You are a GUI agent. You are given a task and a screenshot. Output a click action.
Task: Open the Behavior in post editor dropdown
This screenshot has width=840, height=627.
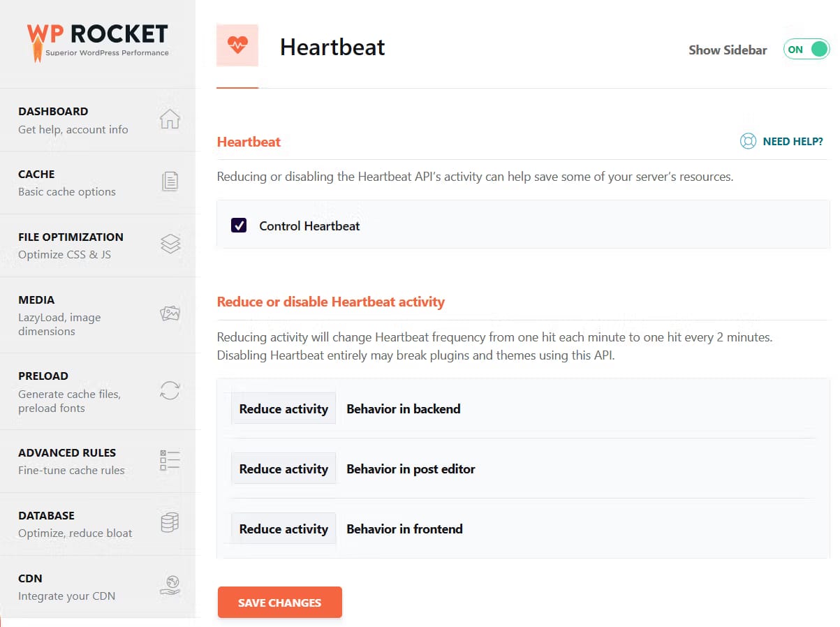(283, 469)
